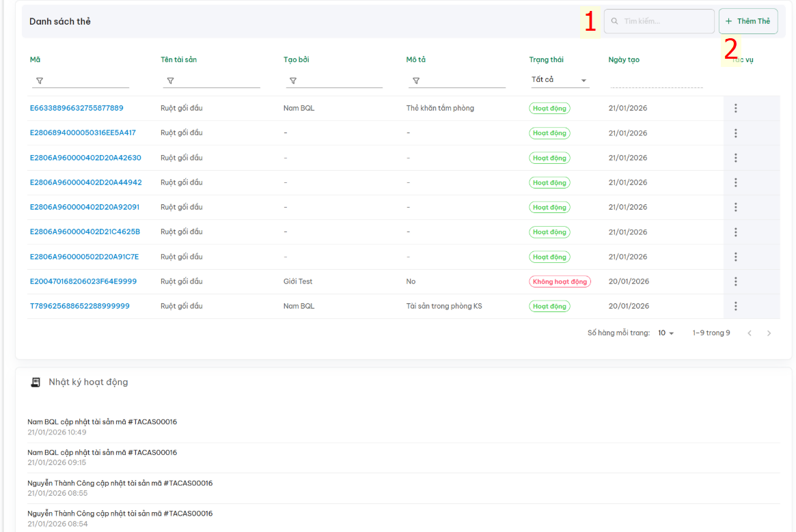Viewport: 796px width, 532px height.
Task: Click filter icon under Mô tả column
Action: (415, 81)
